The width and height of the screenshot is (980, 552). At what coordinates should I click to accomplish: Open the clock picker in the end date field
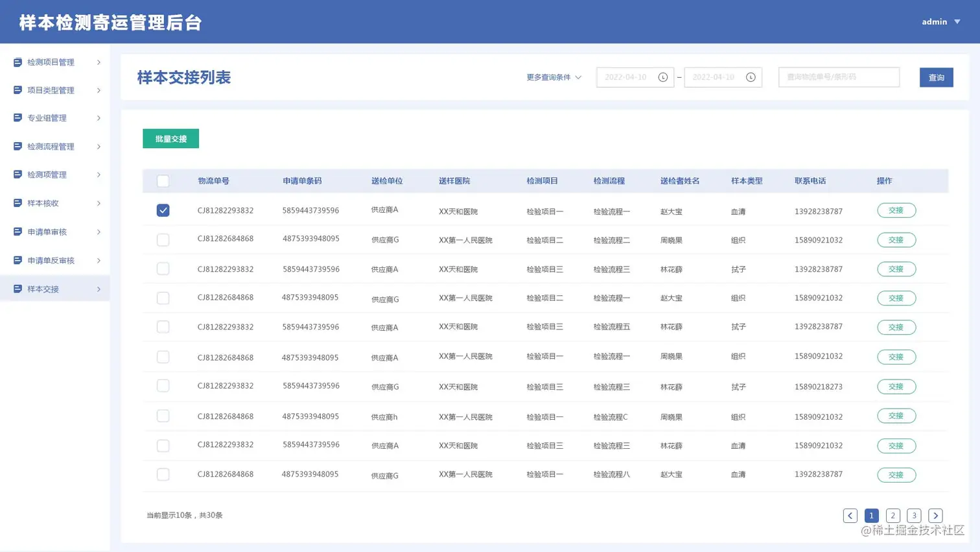pos(751,77)
